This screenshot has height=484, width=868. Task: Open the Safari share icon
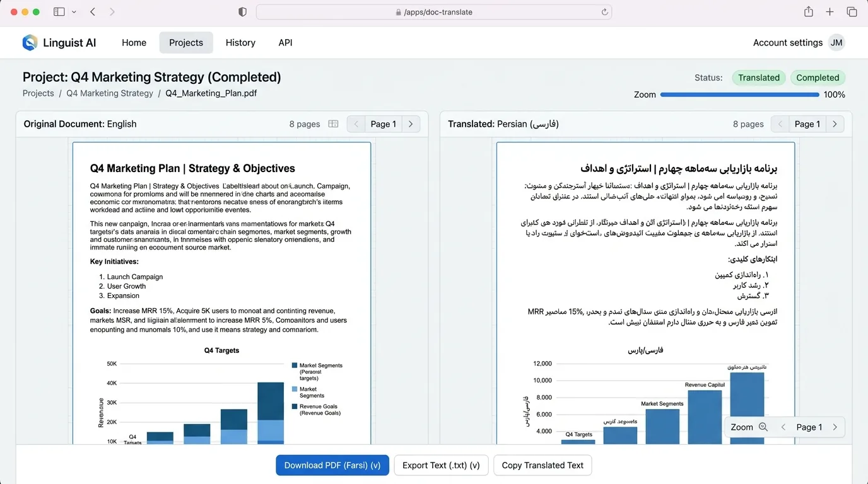point(809,11)
